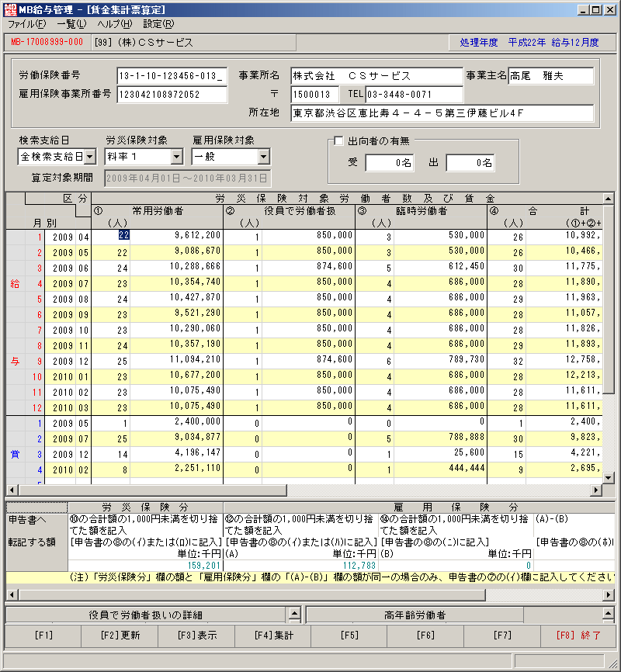Open the ファイル(F) menu
621x672 pixels.
(27, 24)
